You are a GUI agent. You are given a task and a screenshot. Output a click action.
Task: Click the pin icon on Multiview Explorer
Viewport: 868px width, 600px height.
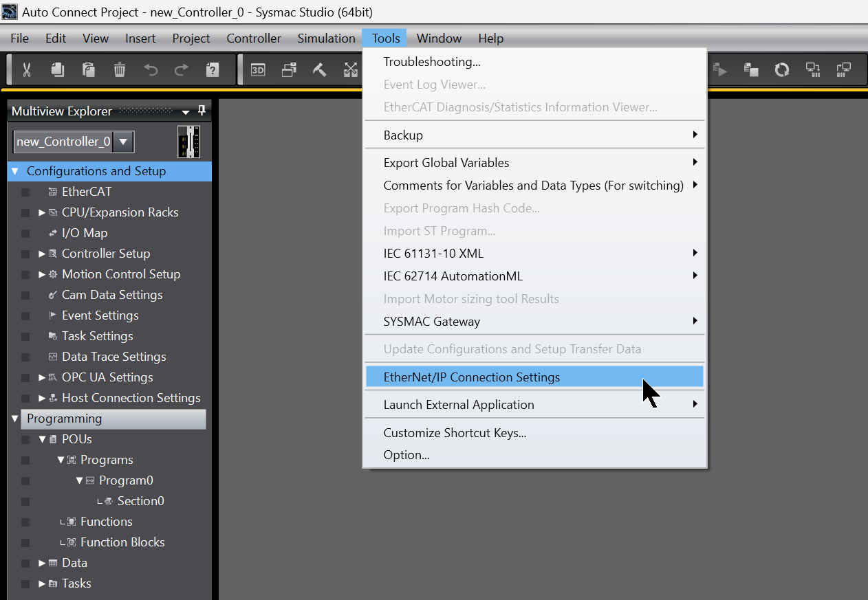click(x=202, y=111)
